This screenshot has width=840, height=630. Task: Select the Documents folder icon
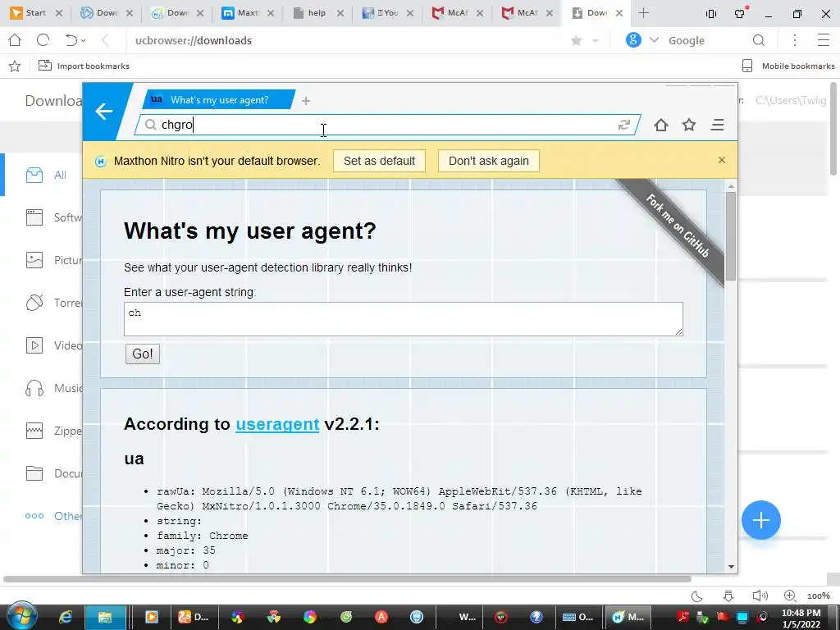coord(34,473)
